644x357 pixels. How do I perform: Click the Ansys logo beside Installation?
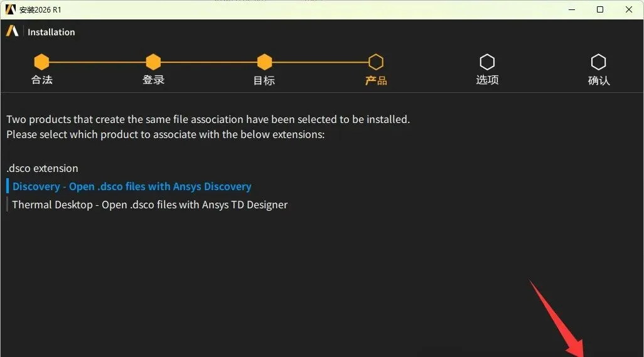tap(13, 31)
